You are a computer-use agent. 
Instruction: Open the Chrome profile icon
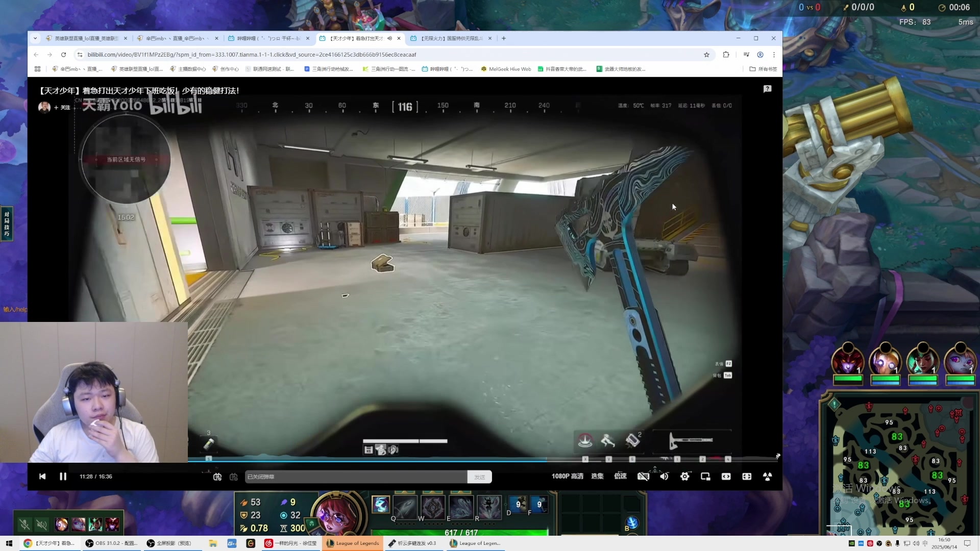pyautogui.click(x=760, y=55)
